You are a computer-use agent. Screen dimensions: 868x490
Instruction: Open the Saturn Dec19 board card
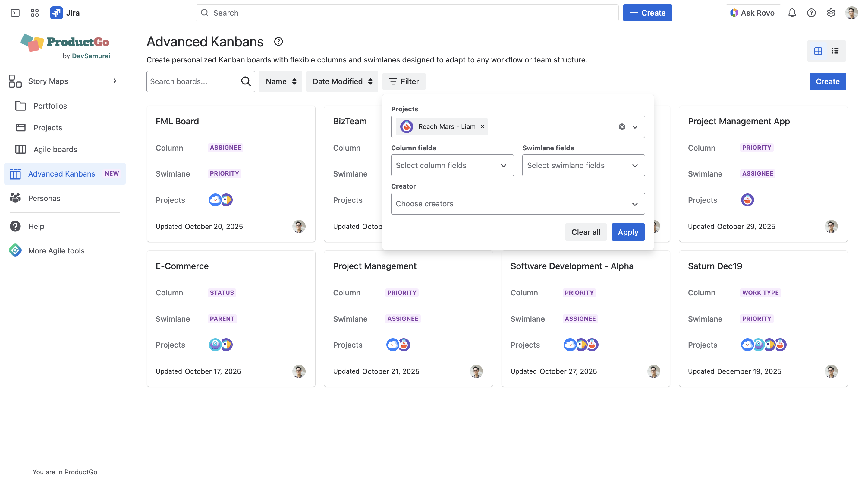coord(715,266)
